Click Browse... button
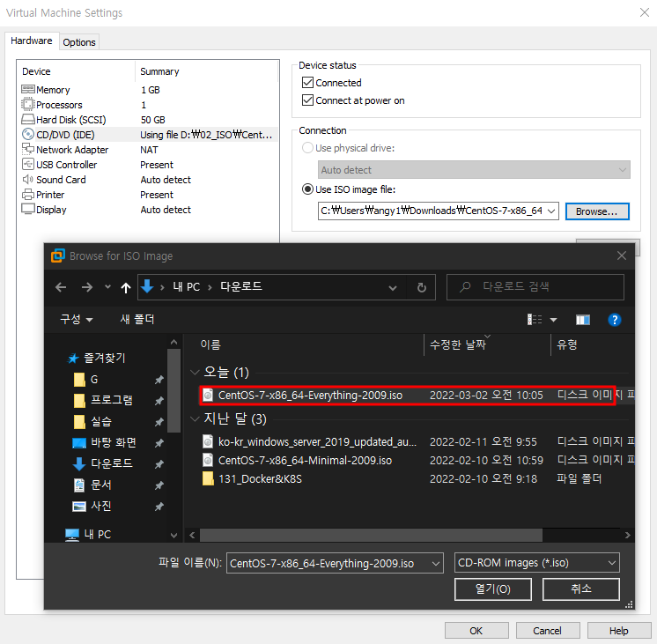Image resolution: width=657 pixels, height=644 pixels. (596, 211)
